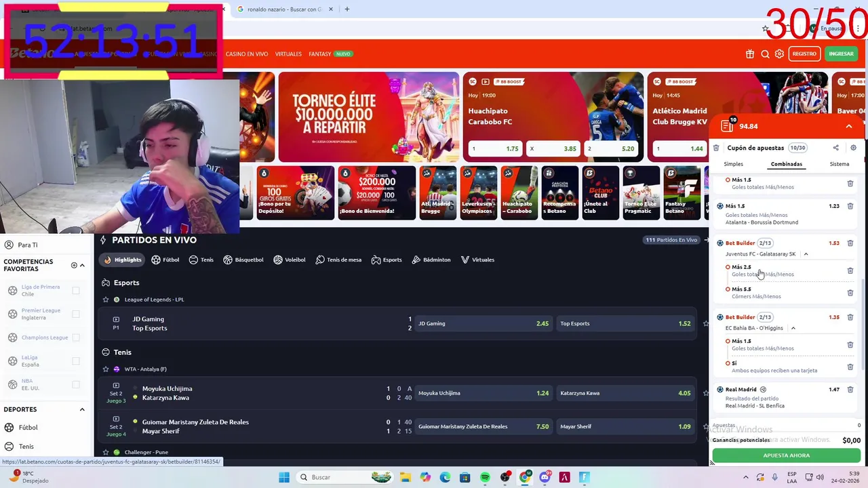Open the gift promotions icon in the header
This screenshot has height=488, width=868.
pyautogui.click(x=749, y=54)
